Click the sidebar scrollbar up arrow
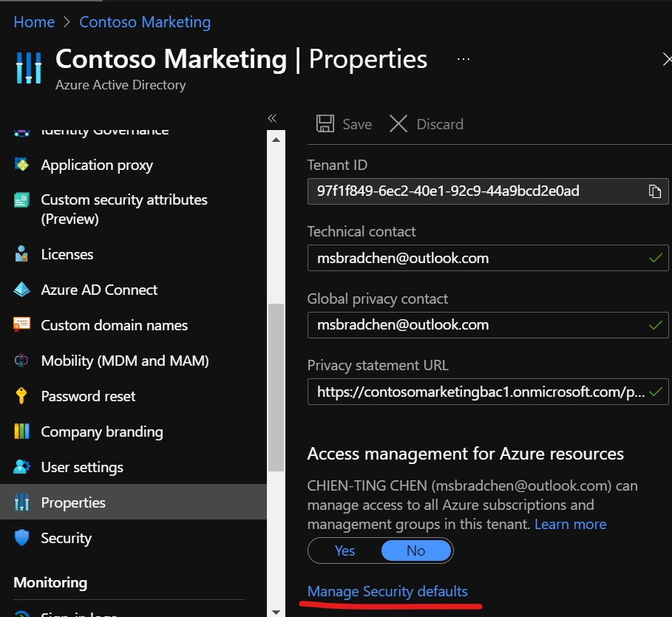Image resolution: width=672 pixels, height=617 pixels. (x=276, y=140)
